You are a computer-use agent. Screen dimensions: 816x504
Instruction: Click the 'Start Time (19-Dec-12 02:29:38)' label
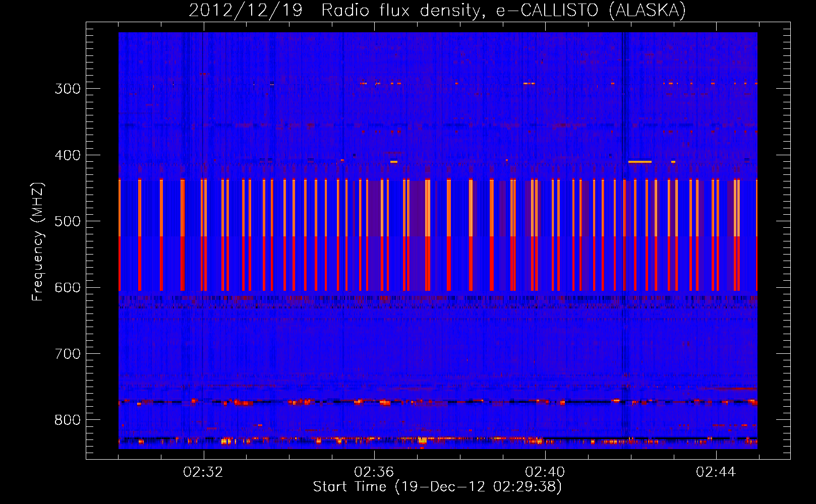click(x=437, y=487)
